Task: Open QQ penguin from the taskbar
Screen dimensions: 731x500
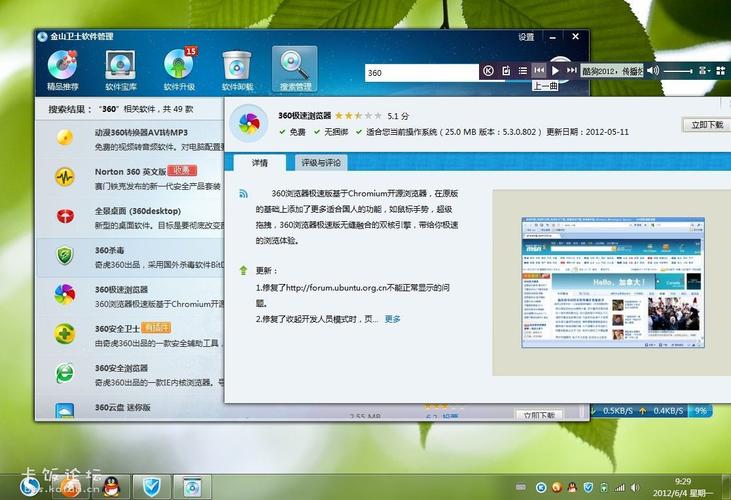Action: click(x=111, y=487)
